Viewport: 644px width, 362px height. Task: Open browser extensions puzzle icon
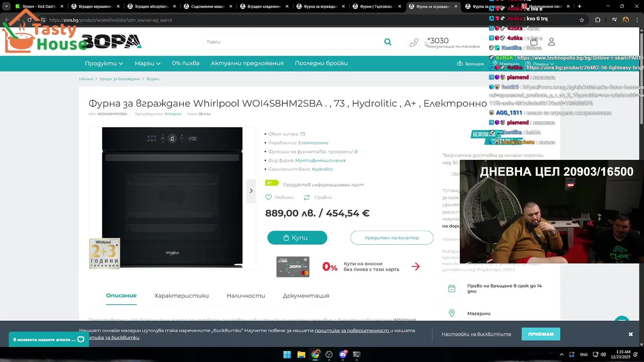point(598,20)
